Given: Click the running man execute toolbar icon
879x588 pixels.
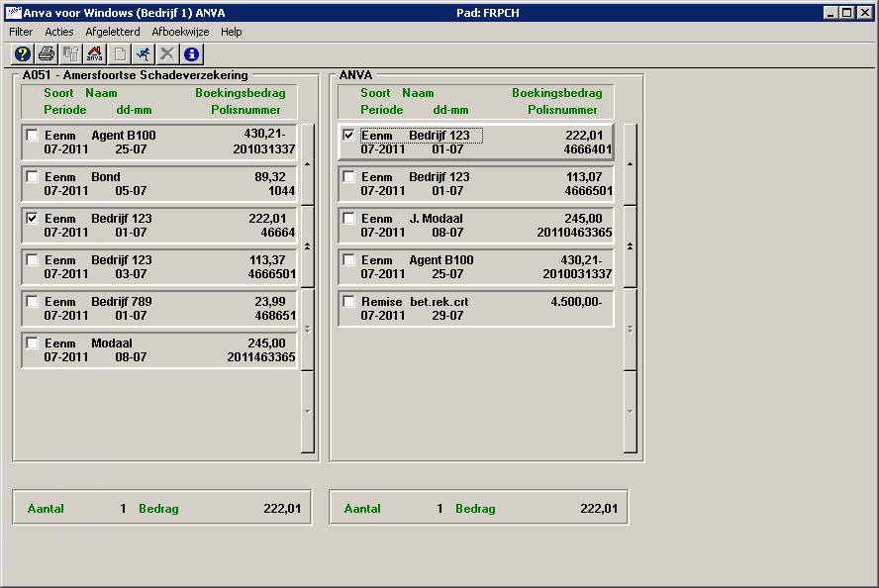Looking at the screenshot, I should point(145,53).
